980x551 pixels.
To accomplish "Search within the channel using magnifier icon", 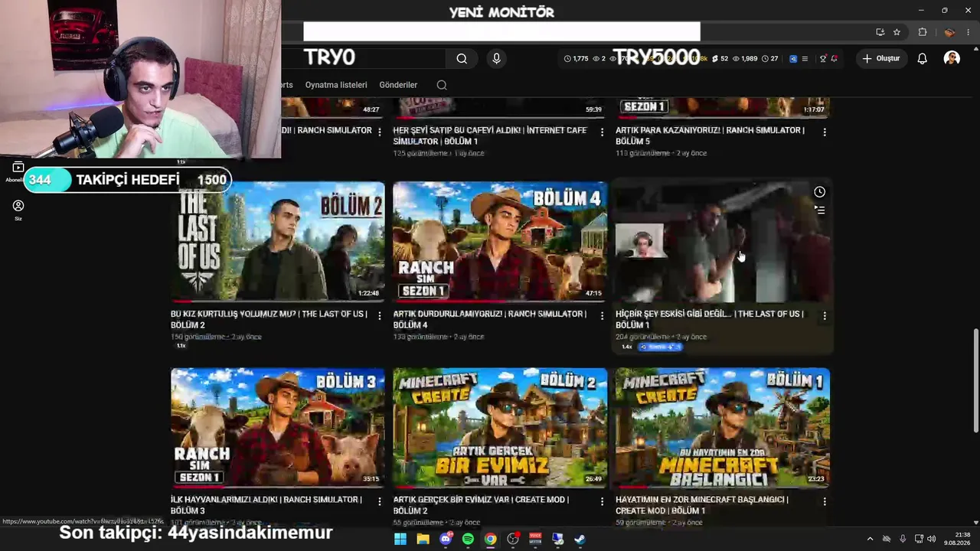I will [x=442, y=85].
